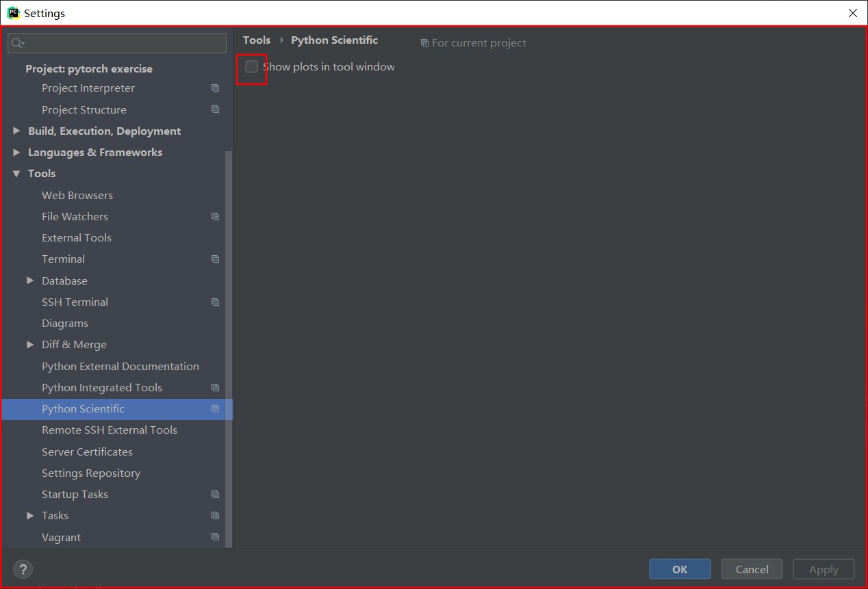
Task: Click the OK button
Action: coord(680,569)
